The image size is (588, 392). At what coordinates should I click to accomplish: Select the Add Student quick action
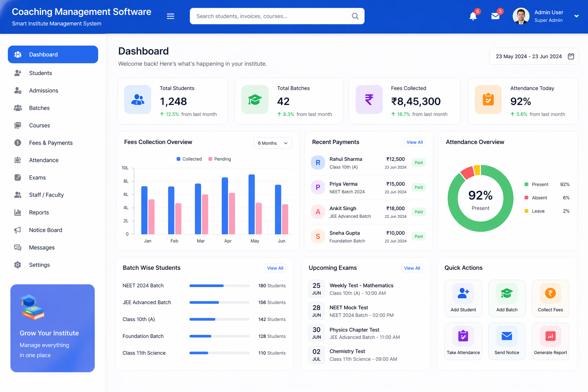coord(463,298)
